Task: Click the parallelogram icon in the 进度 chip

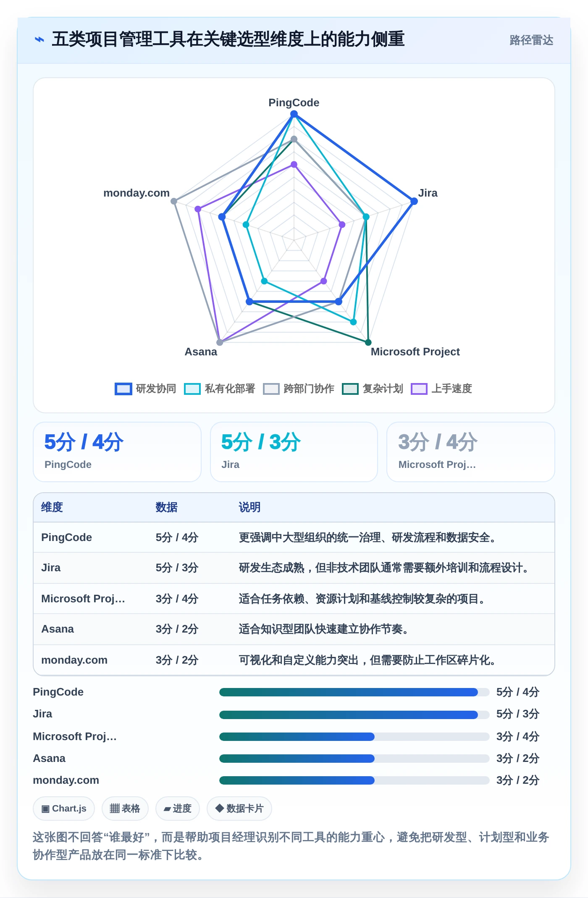Action: [x=167, y=809]
